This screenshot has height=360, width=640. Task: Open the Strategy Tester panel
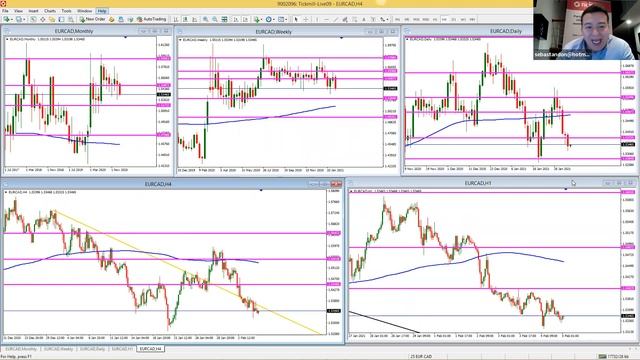click(x=71, y=19)
